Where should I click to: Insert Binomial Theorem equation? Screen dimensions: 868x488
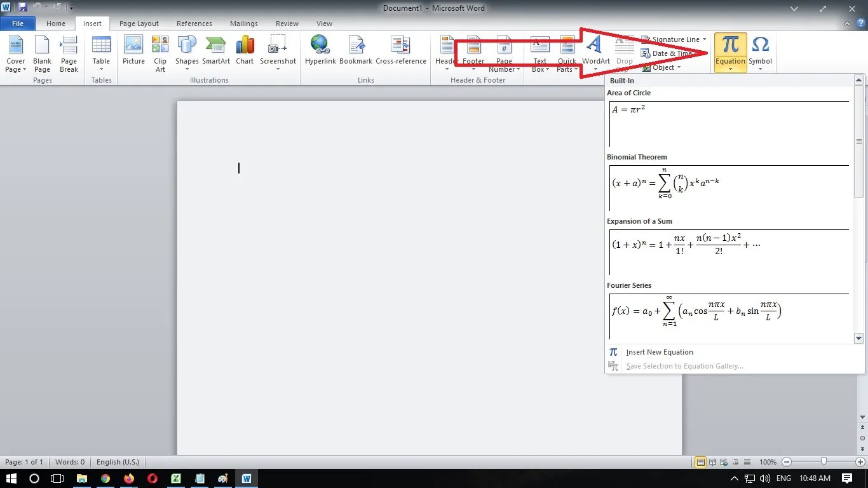pos(728,182)
